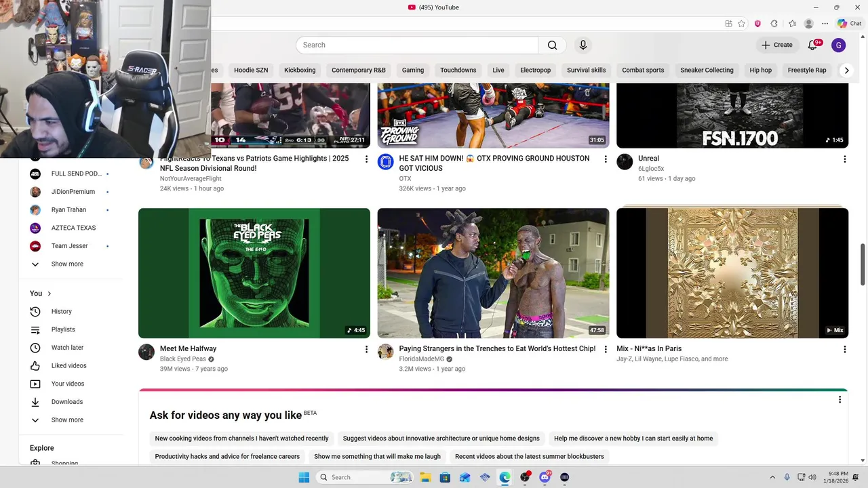This screenshot has height=488, width=868.
Task: Select the Gaming chip
Action: [413, 70]
